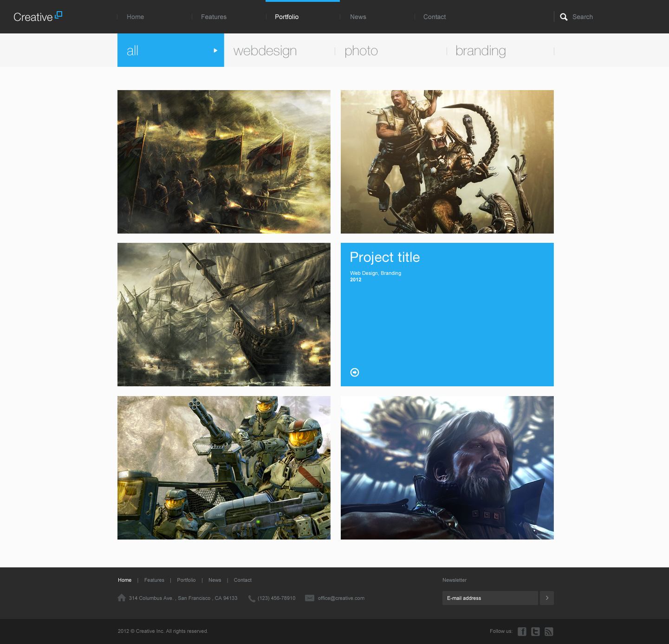Click the 314 Columbus Ave. address text
This screenshot has width=669, height=644.
[x=183, y=598]
